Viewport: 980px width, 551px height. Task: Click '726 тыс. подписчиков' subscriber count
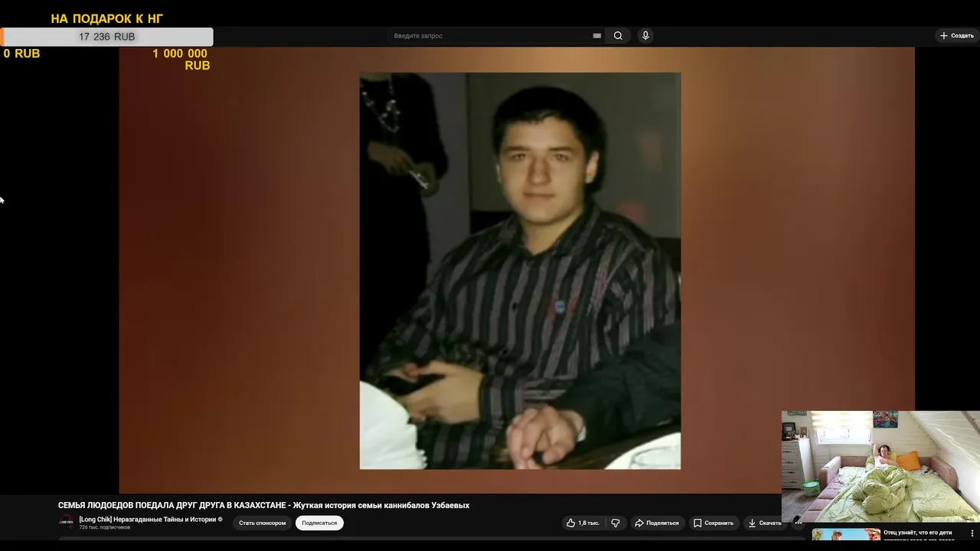coord(104,528)
